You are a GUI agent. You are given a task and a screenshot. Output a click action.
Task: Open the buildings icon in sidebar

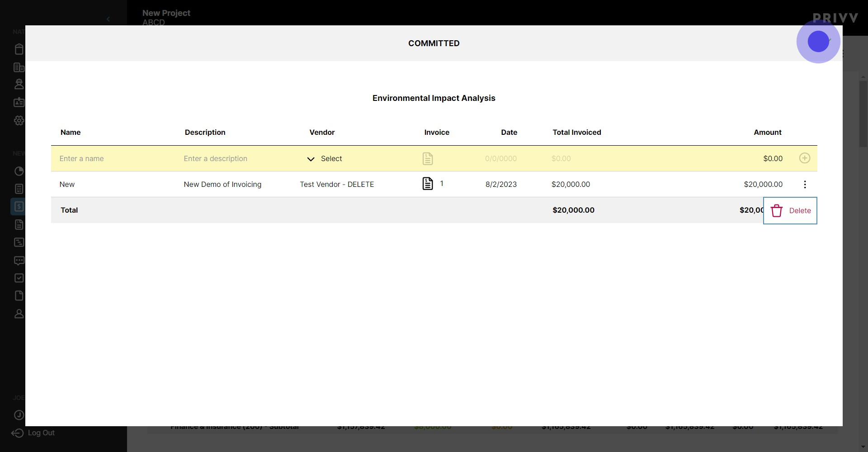[x=19, y=67]
